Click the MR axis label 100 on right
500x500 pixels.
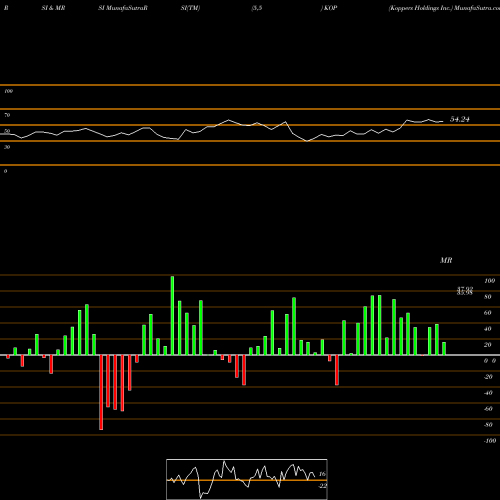click(x=489, y=281)
